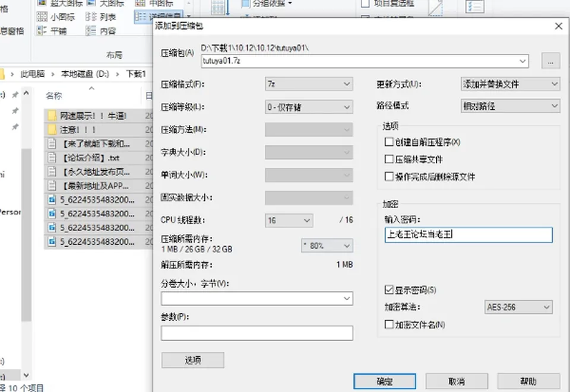The height and width of the screenshot is (392, 570).
Task: Expand the 路径模式 dropdown showing 相对路径
Action: point(510,106)
